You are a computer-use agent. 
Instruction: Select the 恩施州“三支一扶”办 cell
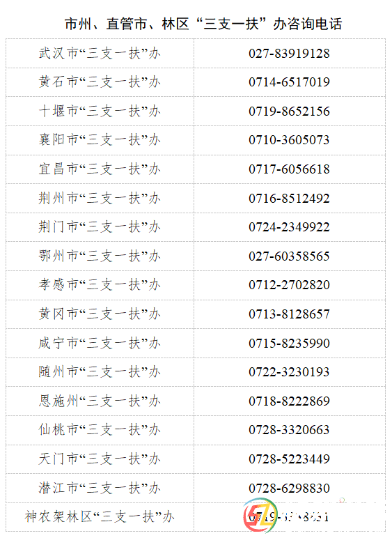[100, 401]
